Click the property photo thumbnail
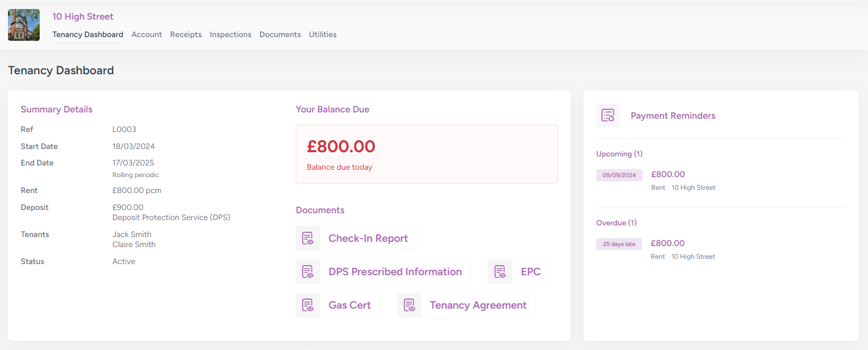The height and width of the screenshot is (350, 868). click(24, 25)
